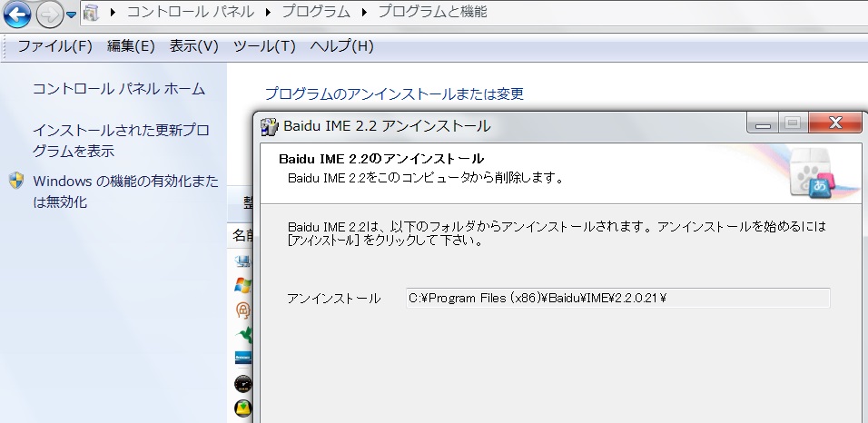Click the shield icon beside Windows の機能
Image resolution: width=868 pixels, height=423 pixels.
click(16, 181)
